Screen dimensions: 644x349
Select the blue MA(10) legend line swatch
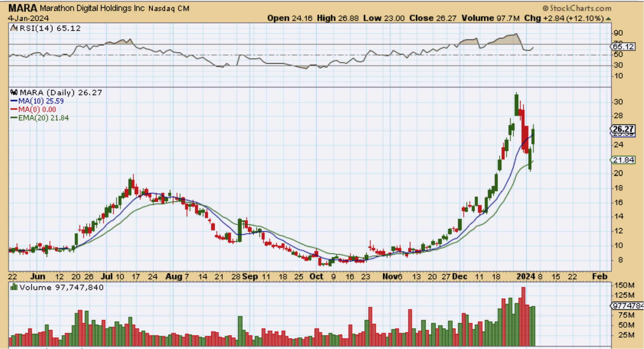14,101
